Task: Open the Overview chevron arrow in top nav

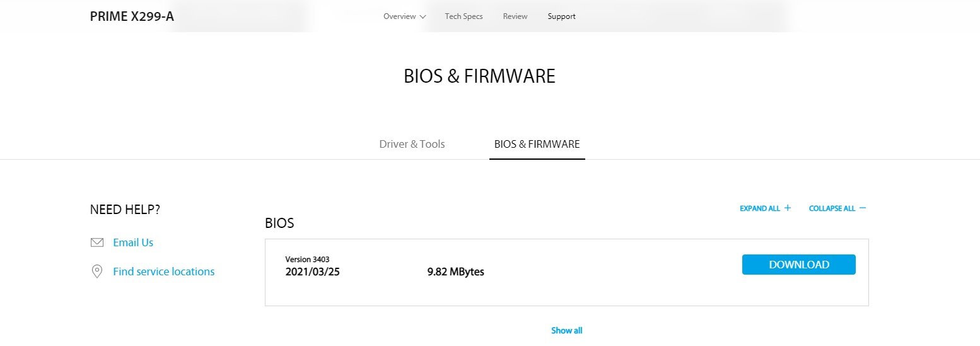Action: tap(423, 16)
